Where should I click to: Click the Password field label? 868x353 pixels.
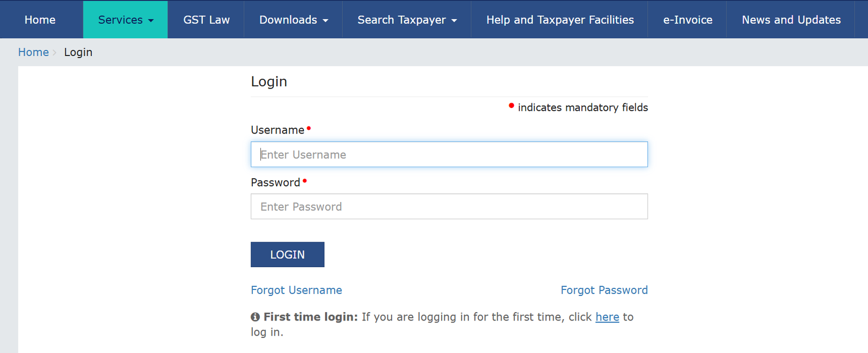pyautogui.click(x=275, y=183)
